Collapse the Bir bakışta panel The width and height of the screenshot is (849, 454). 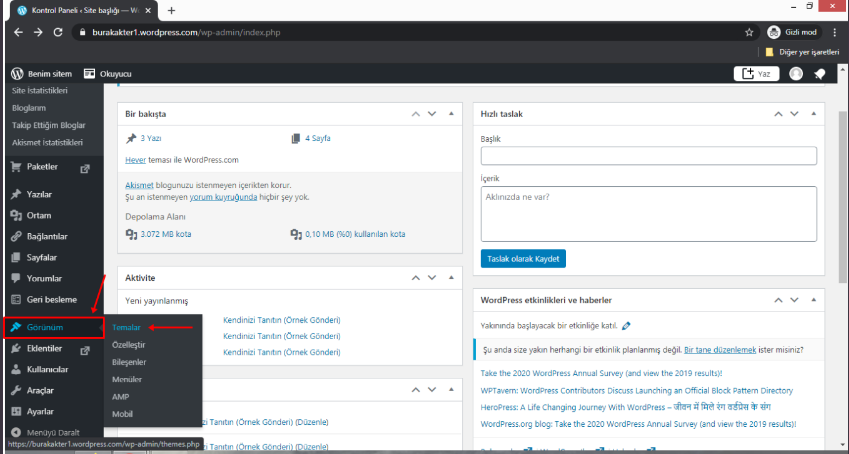pyautogui.click(x=452, y=114)
